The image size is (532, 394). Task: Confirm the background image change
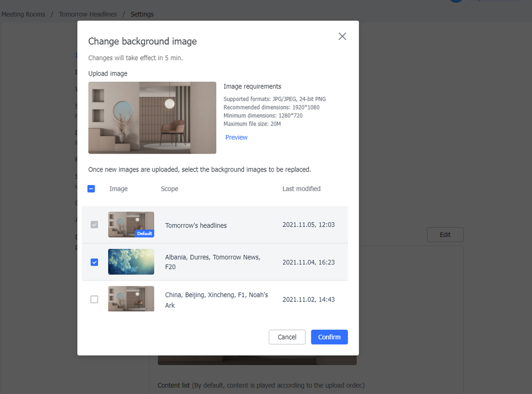pos(329,337)
